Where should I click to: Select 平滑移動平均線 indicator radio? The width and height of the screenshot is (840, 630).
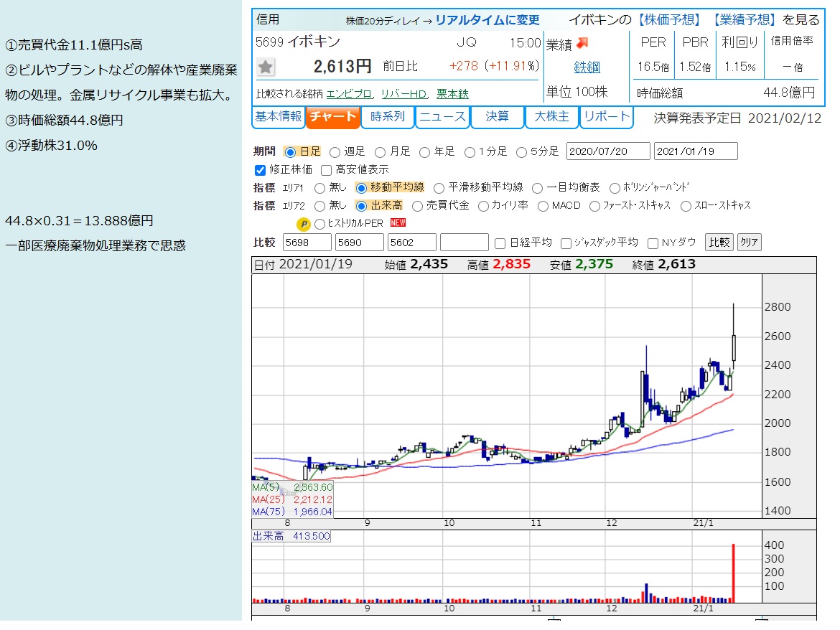(439, 188)
